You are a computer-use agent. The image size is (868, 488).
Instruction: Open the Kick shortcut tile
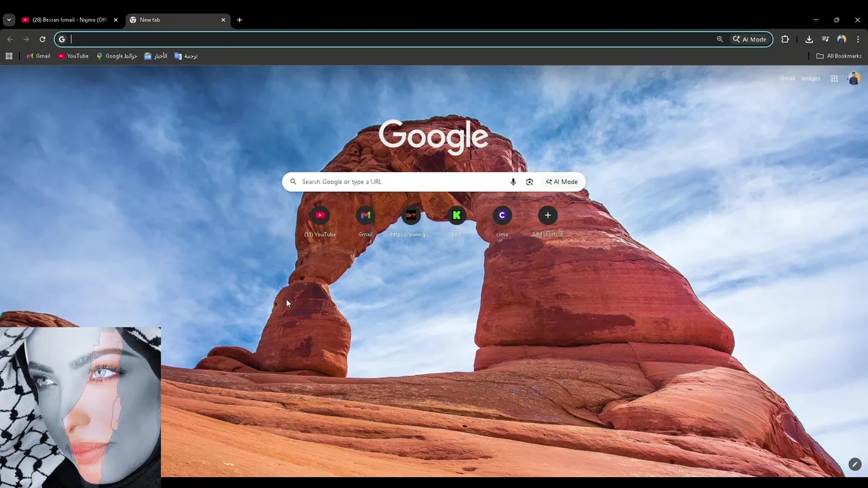(456, 222)
